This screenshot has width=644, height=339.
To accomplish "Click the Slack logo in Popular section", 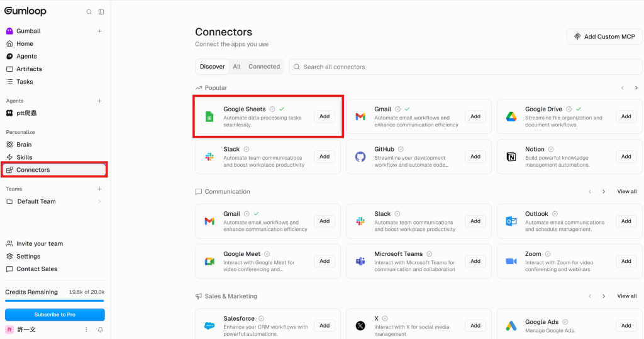I will [209, 157].
